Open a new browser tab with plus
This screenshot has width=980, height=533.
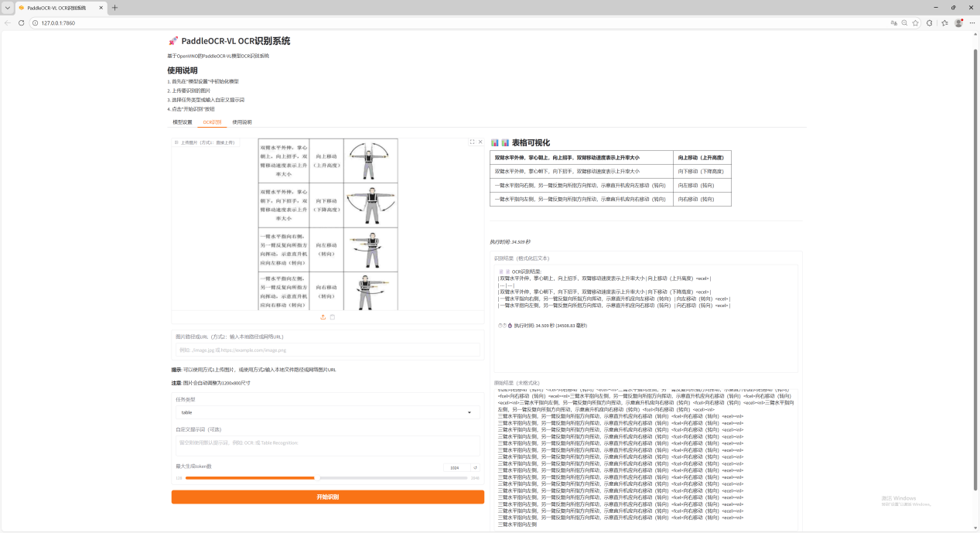click(115, 8)
